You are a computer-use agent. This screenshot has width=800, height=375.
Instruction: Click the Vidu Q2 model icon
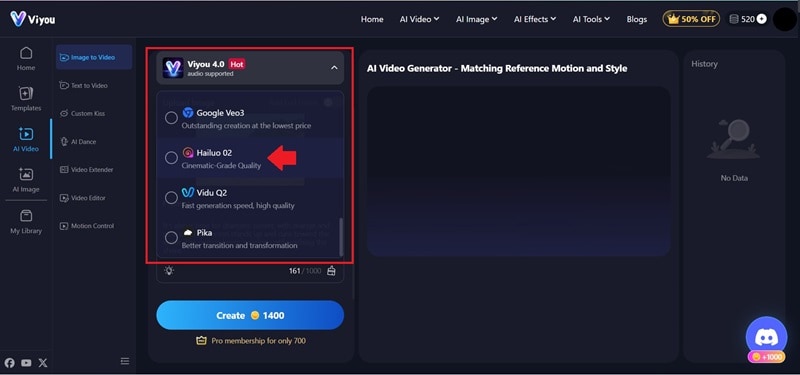[x=188, y=192]
